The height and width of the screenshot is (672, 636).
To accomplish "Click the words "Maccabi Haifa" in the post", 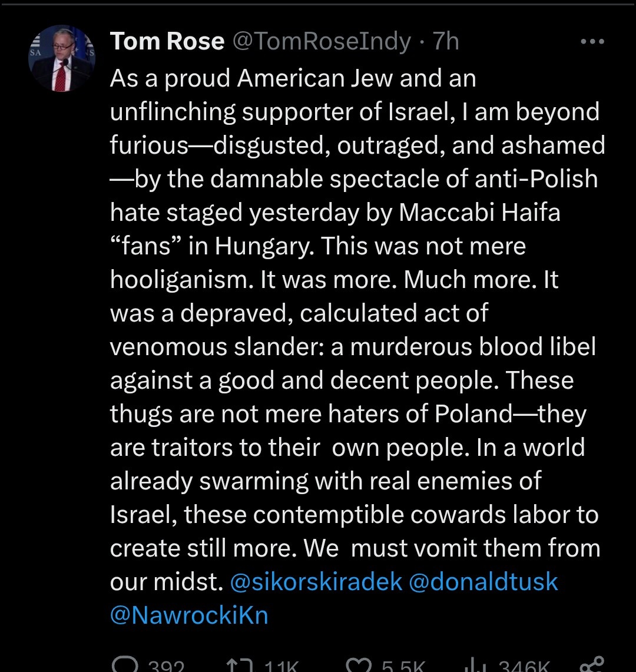I will (x=479, y=213).
